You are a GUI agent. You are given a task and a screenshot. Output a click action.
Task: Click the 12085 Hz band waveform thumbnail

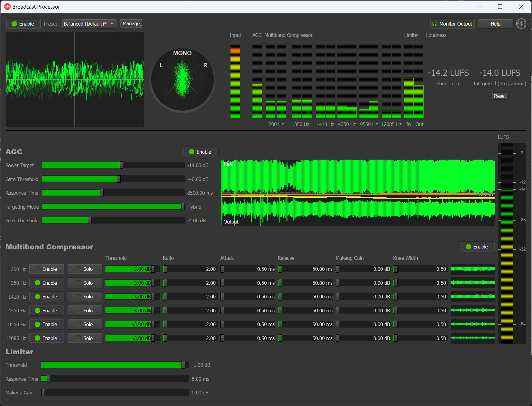(x=473, y=338)
